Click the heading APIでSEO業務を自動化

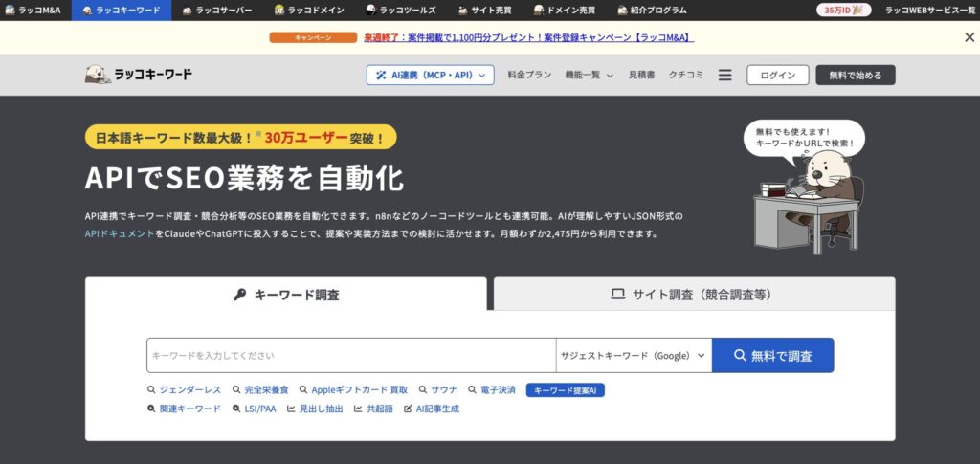point(244,178)
